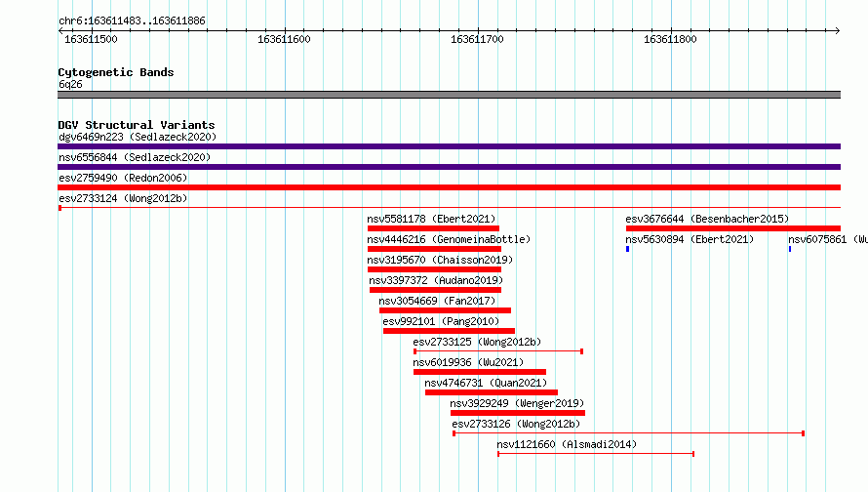The image size is (868, 492).
Task: Click the 163611600 ruler position
Action: [284, 39]
